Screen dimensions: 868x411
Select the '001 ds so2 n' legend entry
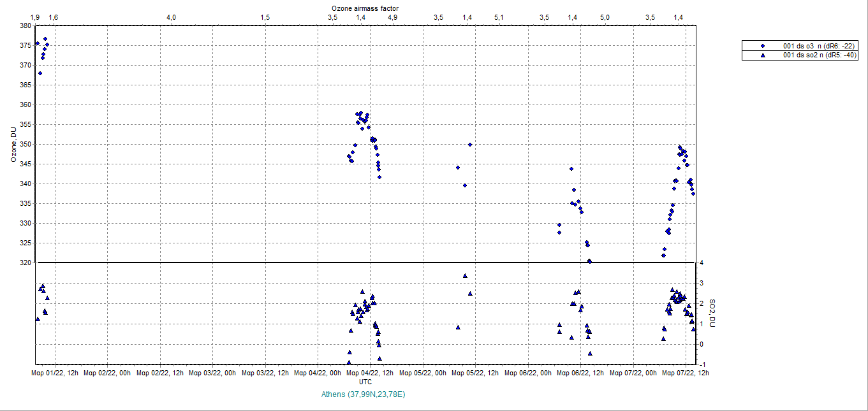(819, 55)
